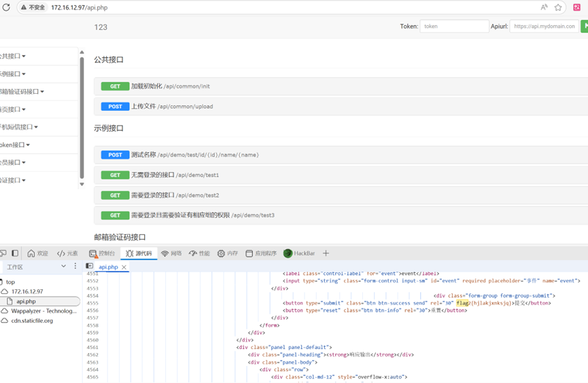588x383 pixels.
Task: Open the 网络 DevTools tab
Action: coord(171,253)
